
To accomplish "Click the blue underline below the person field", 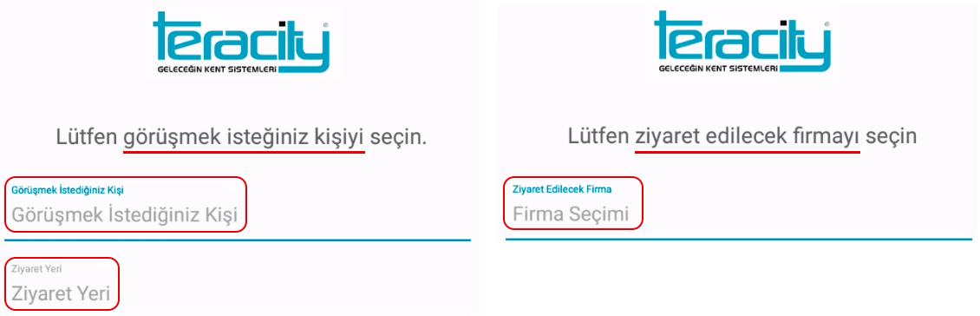I will pos(238,240).
